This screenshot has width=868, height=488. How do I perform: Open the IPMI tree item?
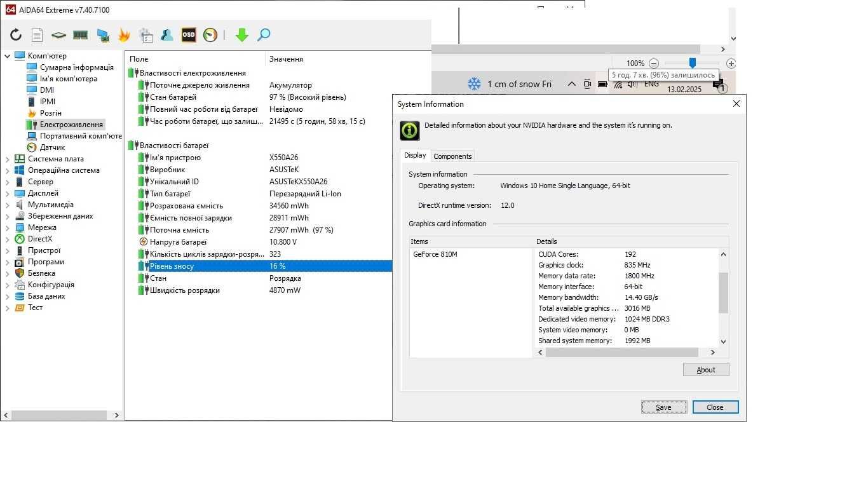[48, 102]
